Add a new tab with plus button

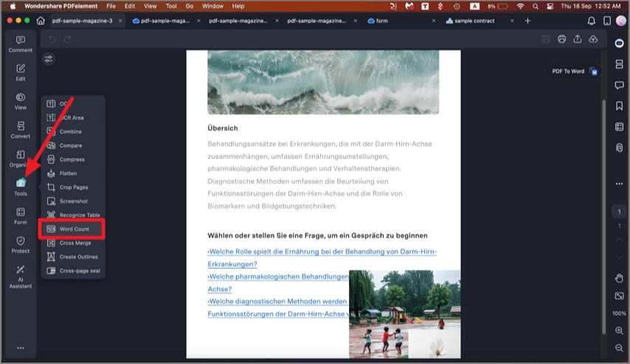[527, 21]
